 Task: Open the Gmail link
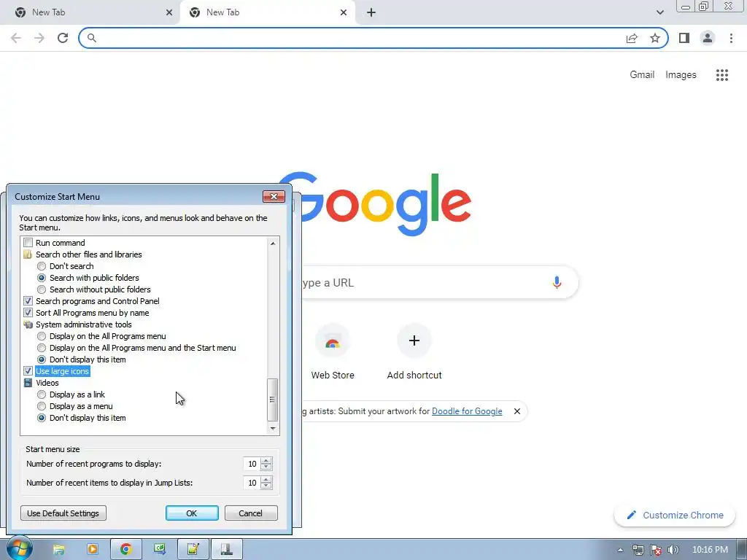(642, 75)
